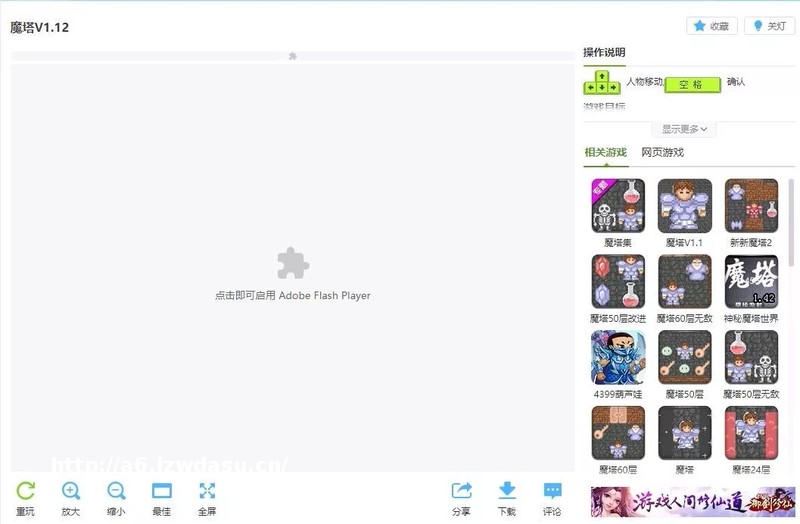
Task: Open the 魔塔集 game thumbnail
Action: (618, 206)
